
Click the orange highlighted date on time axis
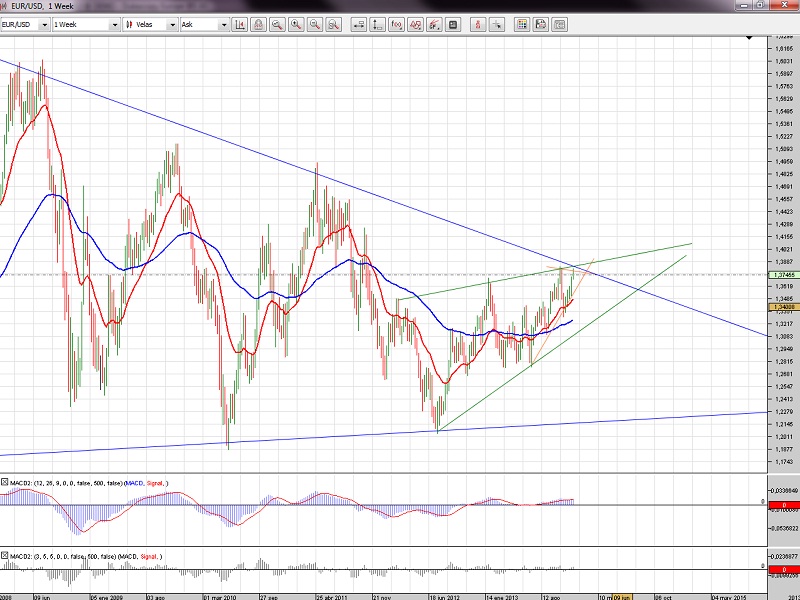click(621, 595)
